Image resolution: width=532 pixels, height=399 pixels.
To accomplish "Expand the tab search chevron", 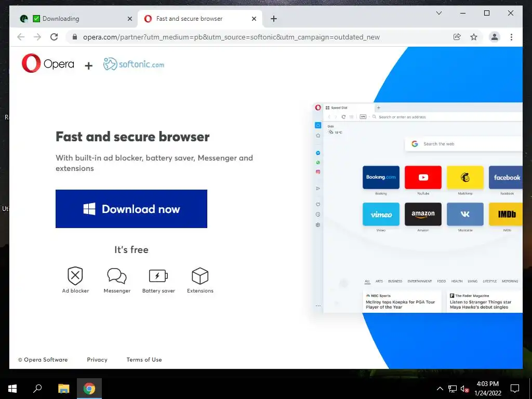I will [438, 13].
